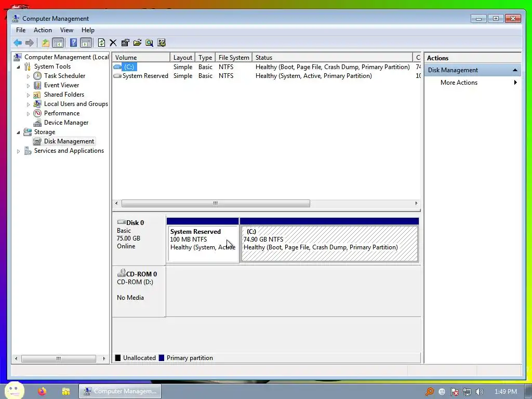
Task: Toggle the Show/Hide Action Pane icon
Action: coord(86,43)
